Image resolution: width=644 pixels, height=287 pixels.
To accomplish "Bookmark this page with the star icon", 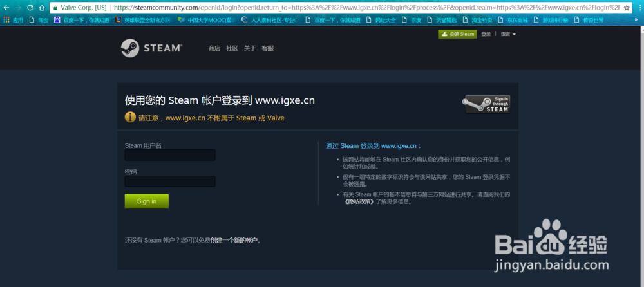I will (x=627, y=7).
